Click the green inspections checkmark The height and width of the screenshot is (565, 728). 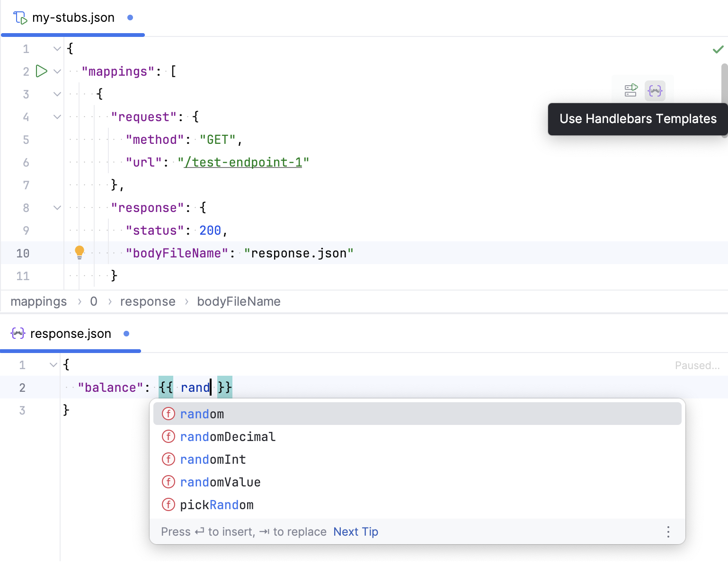(x=718, y=49)
